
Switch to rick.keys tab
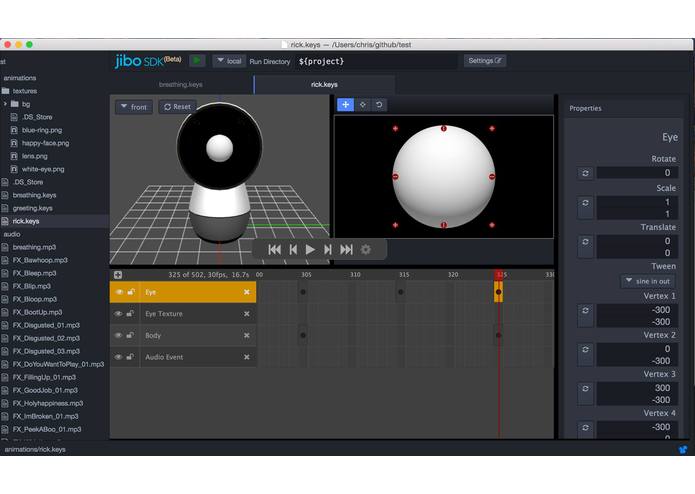pyautogui.click(x=324, y=85)
